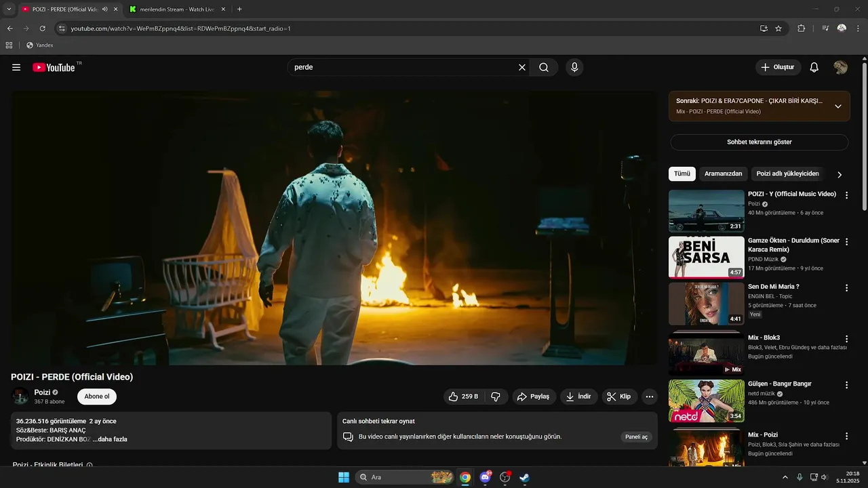Open the Chrome apps grid shortcut
The width and height of the screenshot is (868, 488).
pyautogui.click(x=9, y=45)
